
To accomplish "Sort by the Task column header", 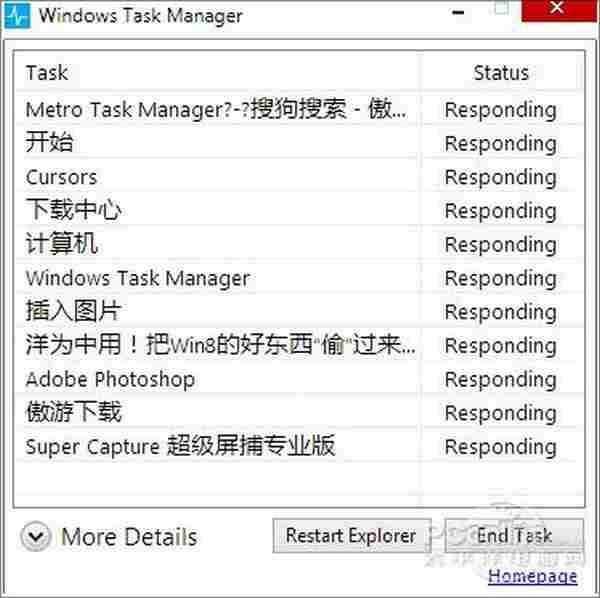I will coord(47,73).
